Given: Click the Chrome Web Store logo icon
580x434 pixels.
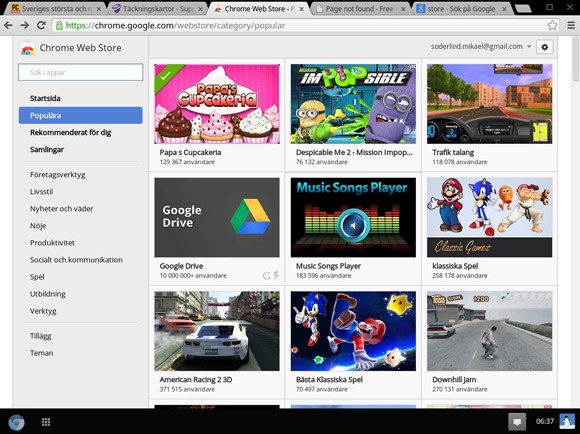Looking at the screenshot, I should pos(28,48).
